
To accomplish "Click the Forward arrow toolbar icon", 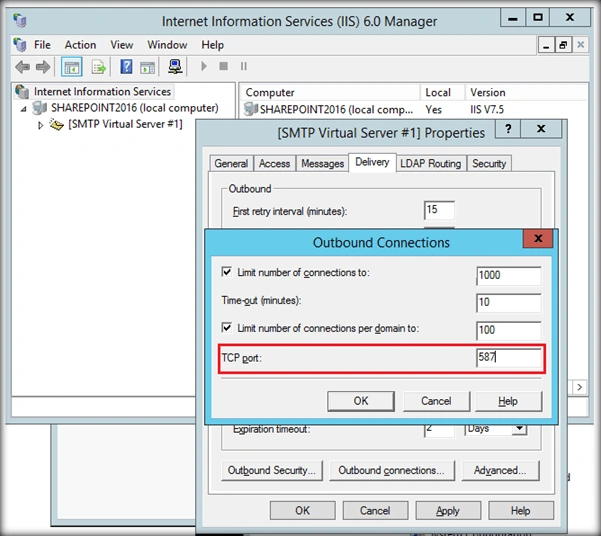I will 43,67.
